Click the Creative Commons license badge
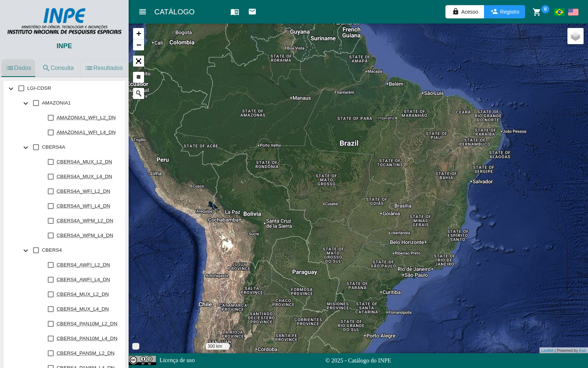 143,360
